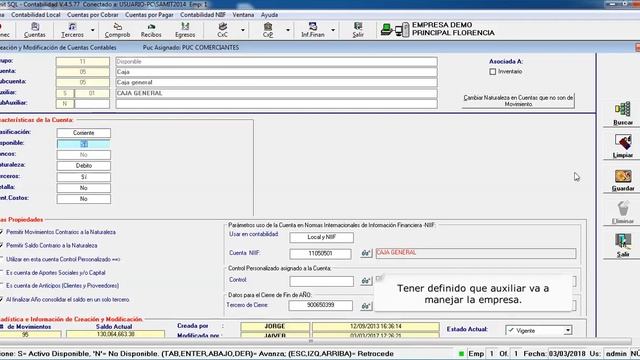Viewport: 640px width, 360px height.
Task: Open the Contabilidad NIIF menu
Action: click(203, 15)
